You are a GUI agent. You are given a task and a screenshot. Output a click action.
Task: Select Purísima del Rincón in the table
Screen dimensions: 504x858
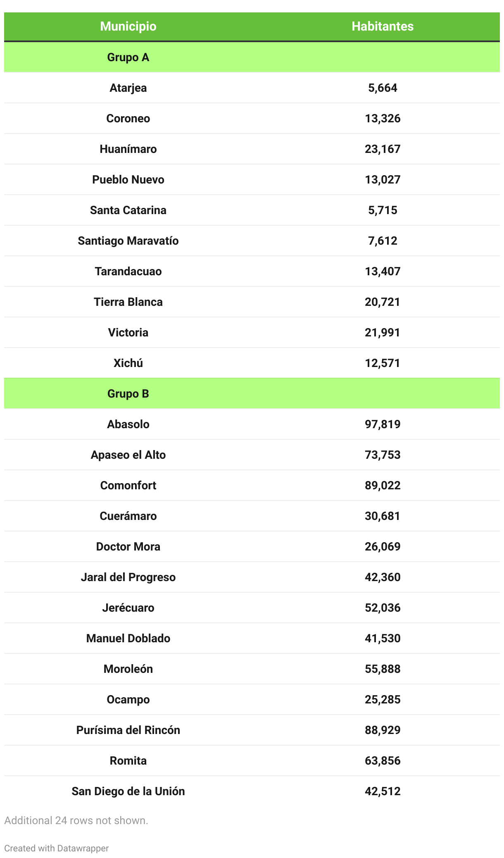(128, 730)
